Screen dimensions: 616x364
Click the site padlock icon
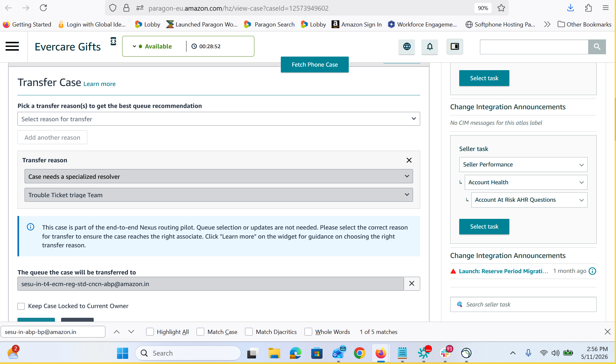click(126, 8)
